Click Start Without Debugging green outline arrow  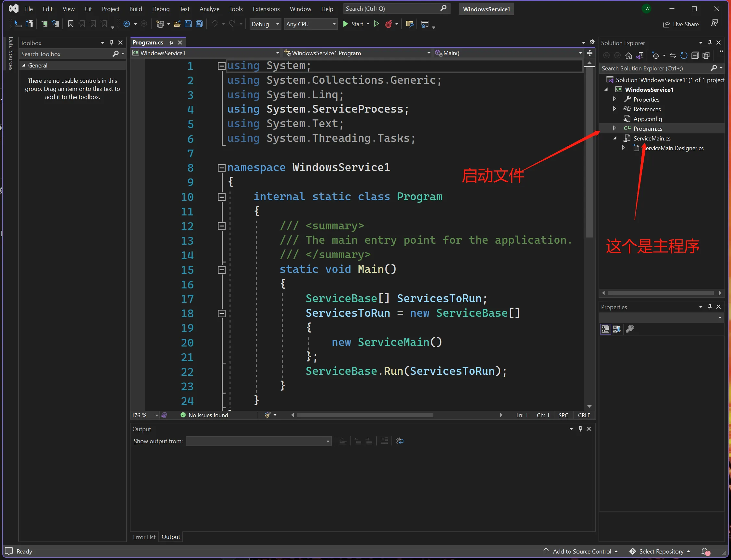click(376, 24)
